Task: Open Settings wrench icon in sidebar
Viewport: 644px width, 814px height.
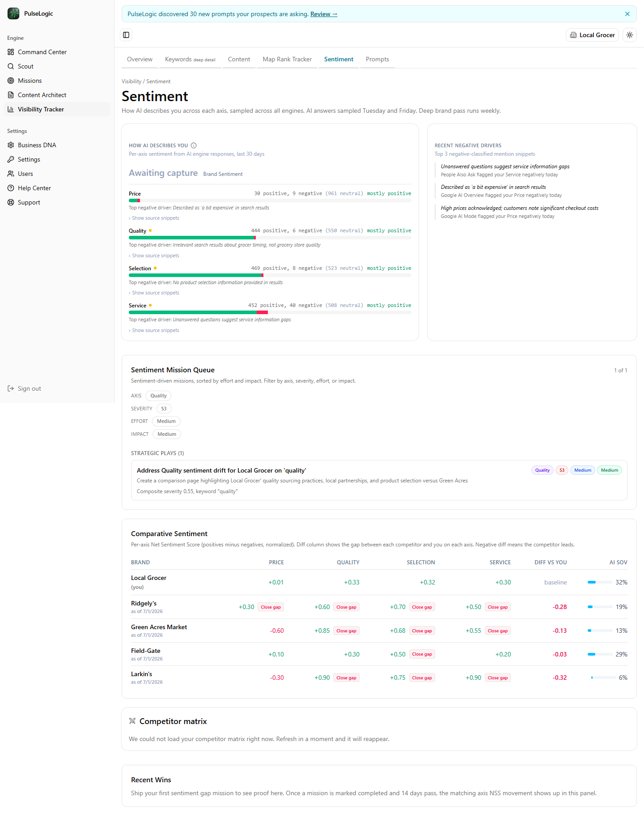Action: coord(11,159)
